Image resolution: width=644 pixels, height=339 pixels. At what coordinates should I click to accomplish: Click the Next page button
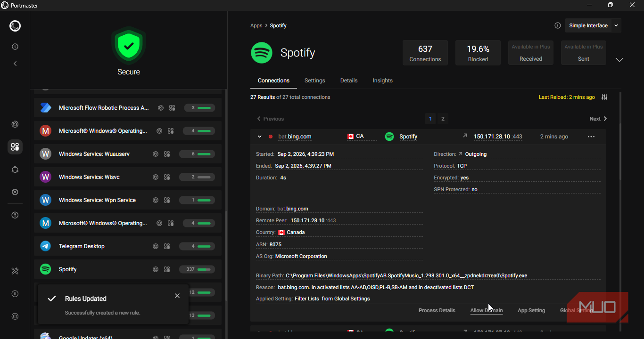(598, 119)
